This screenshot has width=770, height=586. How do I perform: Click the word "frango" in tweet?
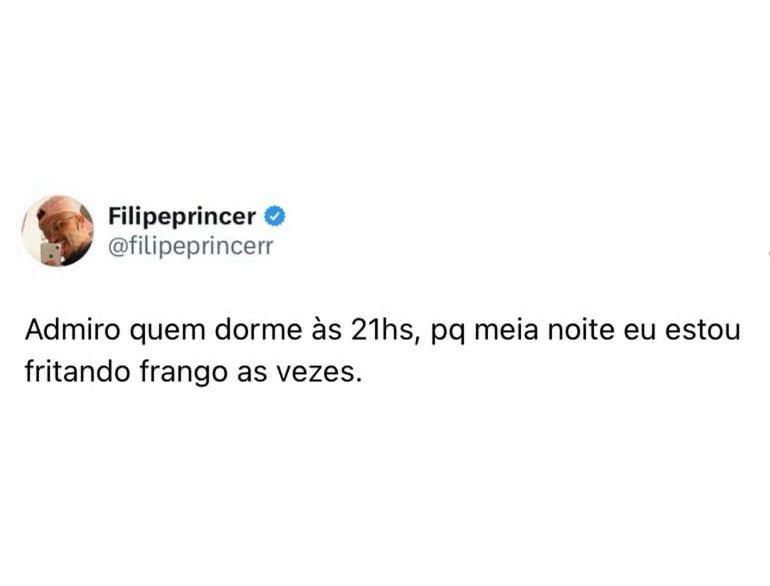[x=184, y=374]
